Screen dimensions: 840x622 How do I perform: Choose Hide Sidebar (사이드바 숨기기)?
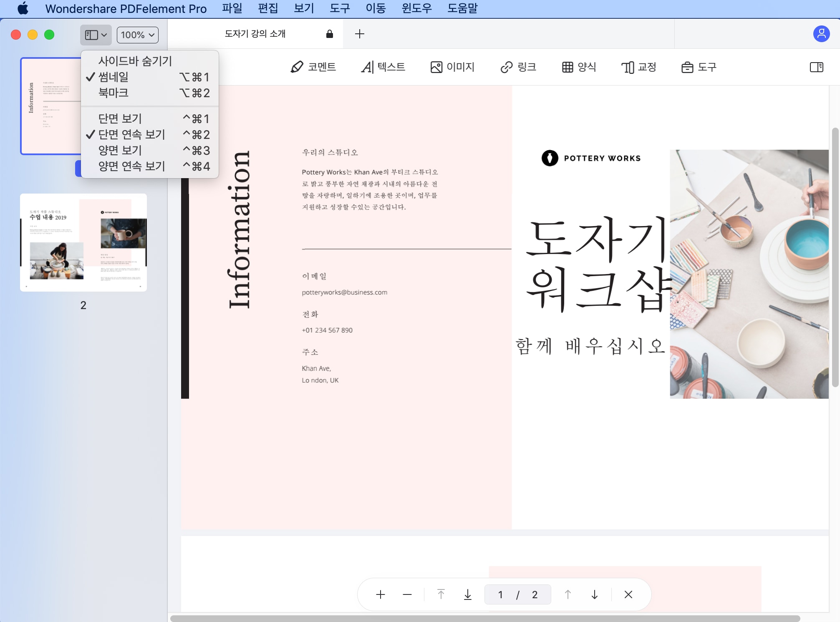point(149,61)
